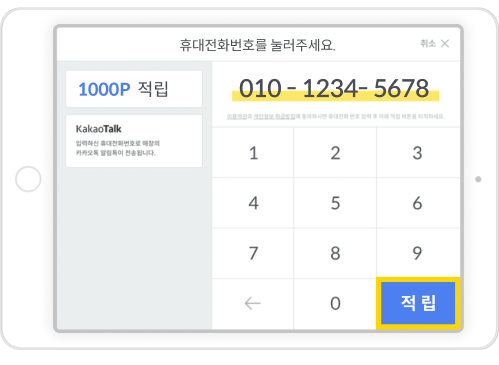Tap the 취소 cancel label
The image size is (499, 365).
pos(428,44)
